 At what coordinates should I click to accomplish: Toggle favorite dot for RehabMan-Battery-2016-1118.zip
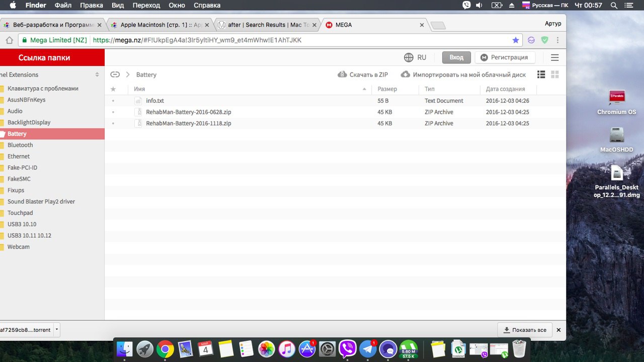[113, 123]
